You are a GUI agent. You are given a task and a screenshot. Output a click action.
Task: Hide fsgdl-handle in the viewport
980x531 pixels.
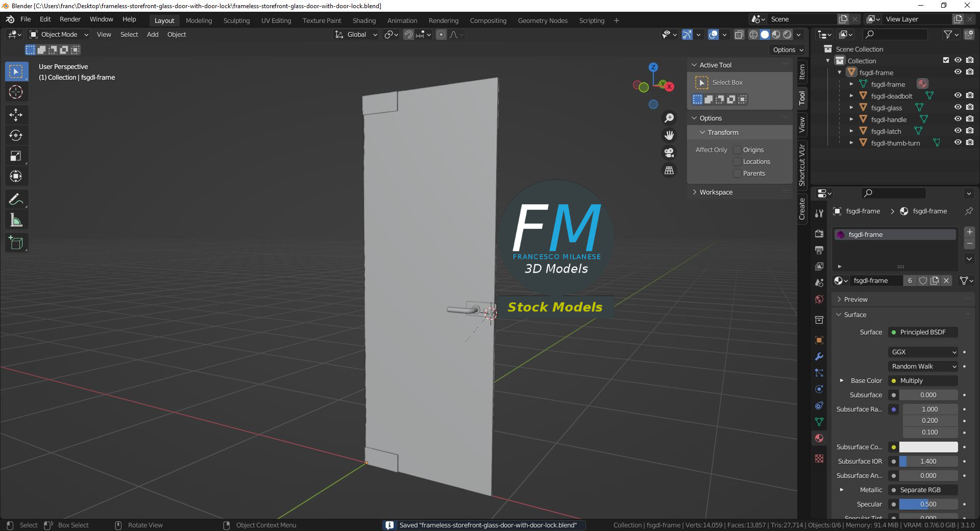click(958, 119)
